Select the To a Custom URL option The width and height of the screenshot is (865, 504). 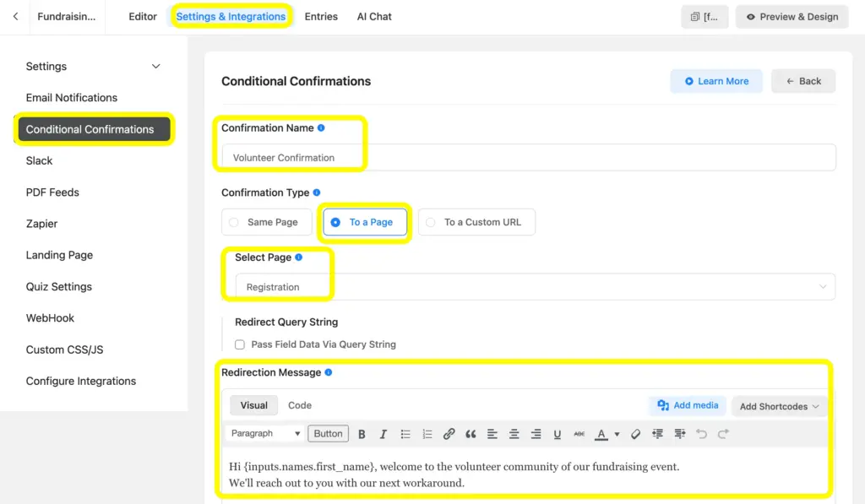[476, 222]
